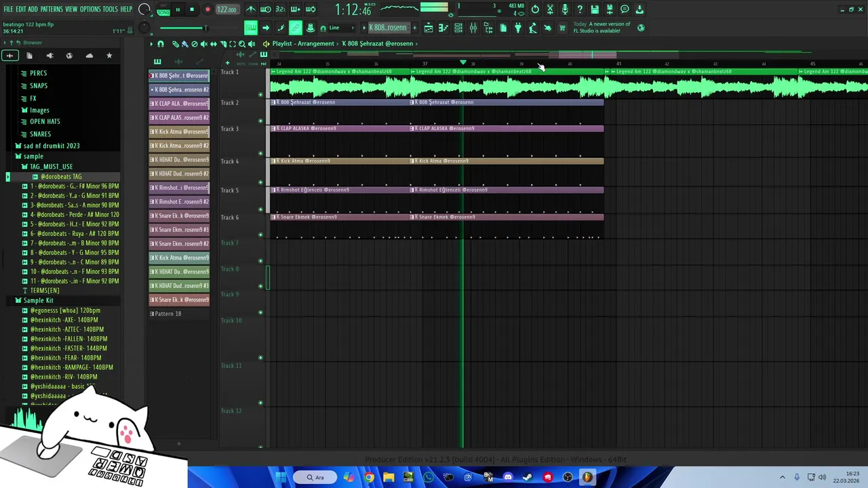Toggle multilink to controllers chain icon
This screenshot has height=488, width=868.
pyautogui.click(x=295, y=28)
